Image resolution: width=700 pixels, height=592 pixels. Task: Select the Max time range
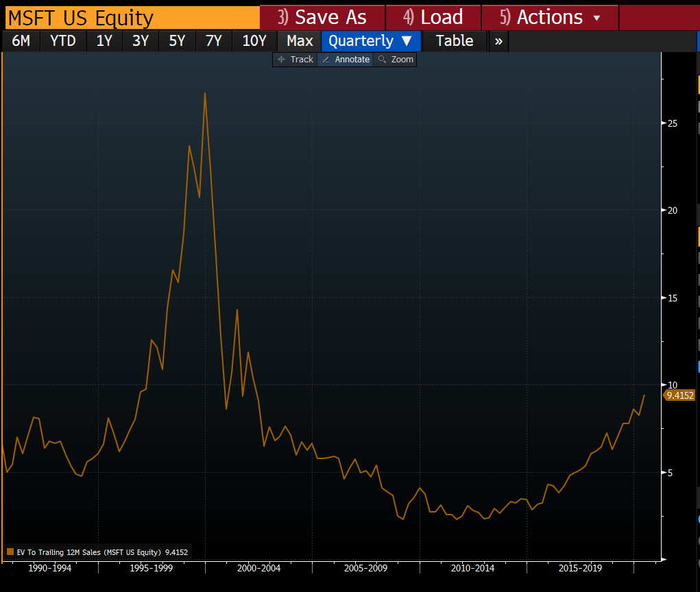300,41
